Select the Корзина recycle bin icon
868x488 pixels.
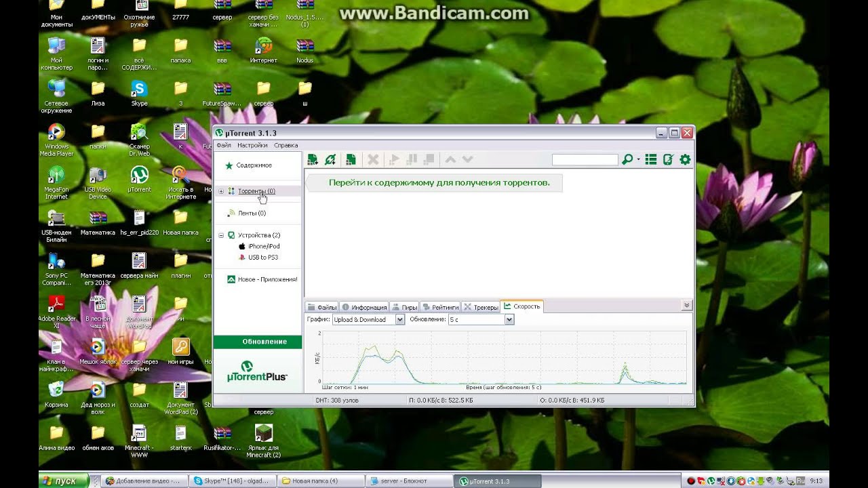(x=56, y=394)
